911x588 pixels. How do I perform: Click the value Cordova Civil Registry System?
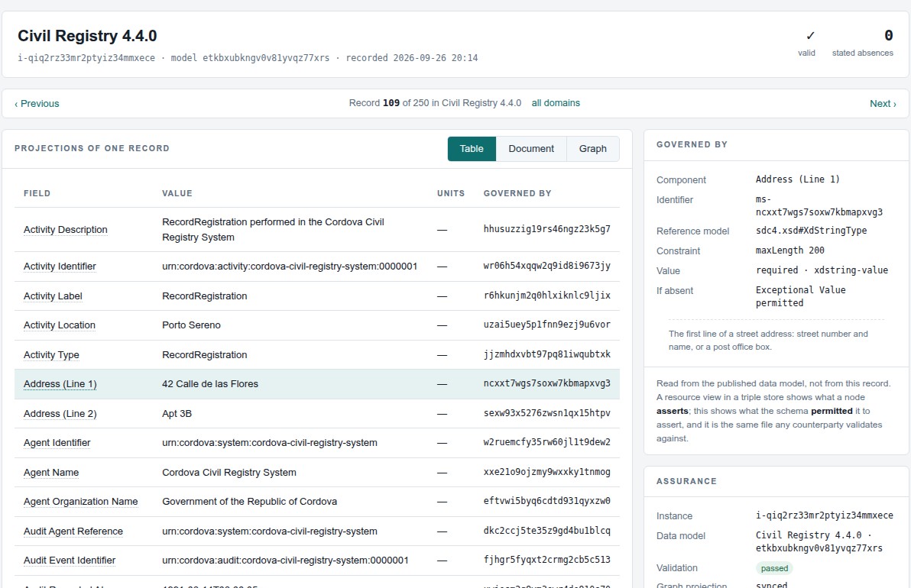[x=229, y=473]
